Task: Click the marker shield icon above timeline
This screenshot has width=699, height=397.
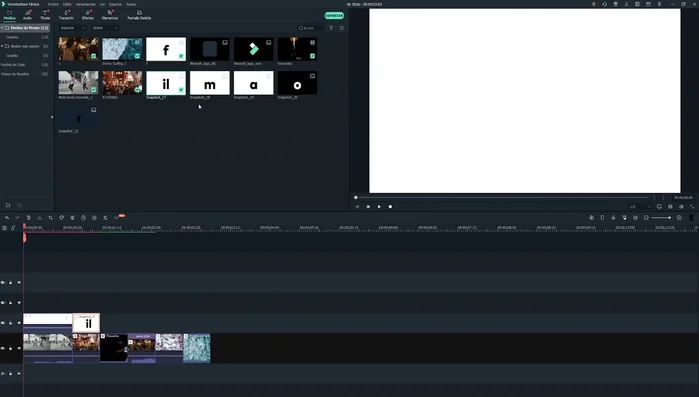Action: point(602,217)
